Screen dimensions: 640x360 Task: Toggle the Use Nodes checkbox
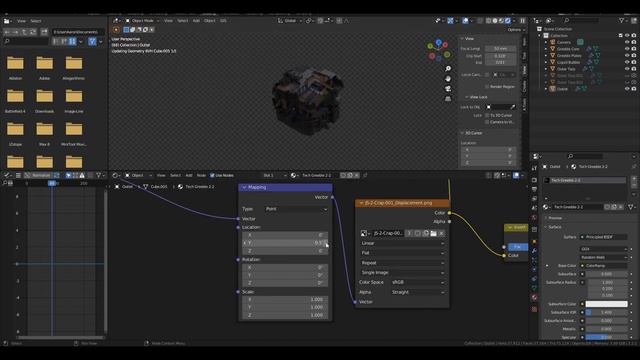(x=212, y=176)
